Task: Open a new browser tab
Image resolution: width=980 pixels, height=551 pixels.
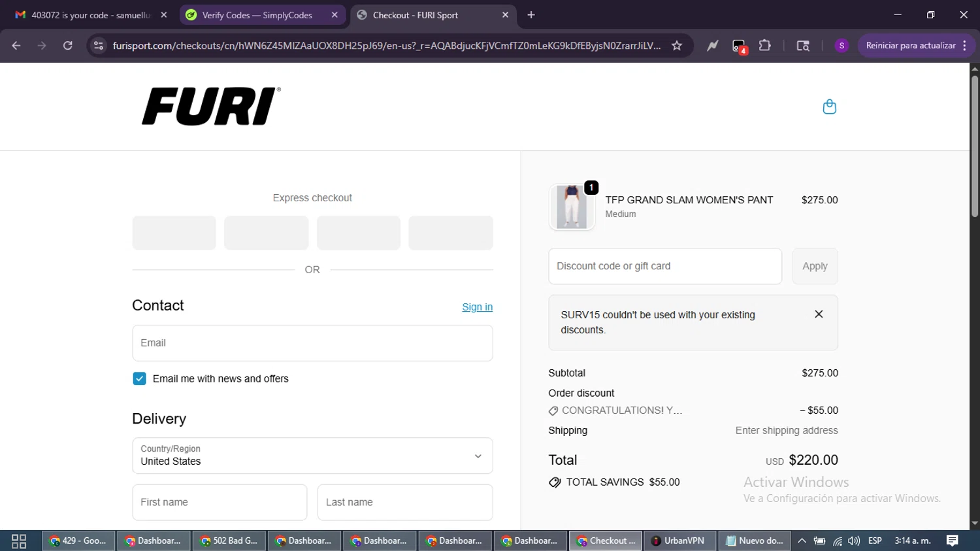Action: 531,15
